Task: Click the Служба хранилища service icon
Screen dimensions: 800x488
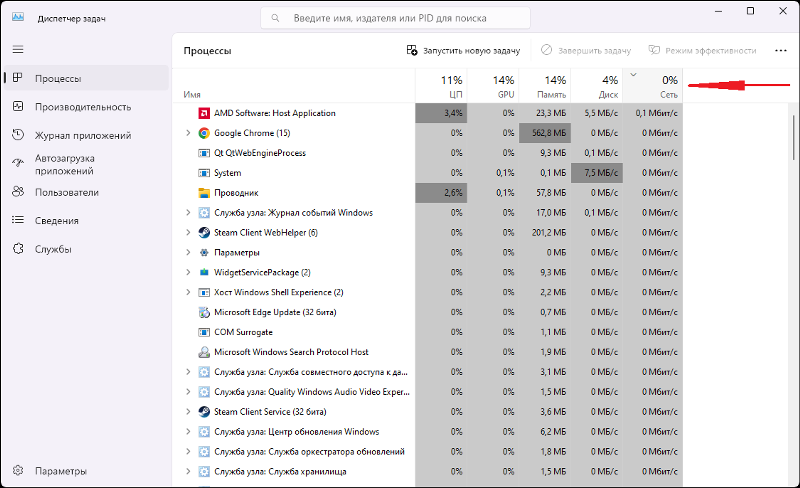Action: (x=204, y=471)
